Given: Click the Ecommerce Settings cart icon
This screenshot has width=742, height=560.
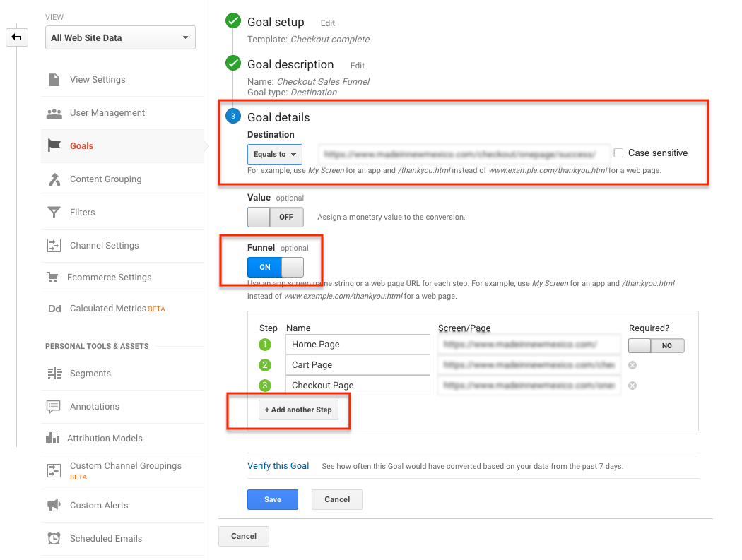Looking at the screenshot, I should pos(53,277).
